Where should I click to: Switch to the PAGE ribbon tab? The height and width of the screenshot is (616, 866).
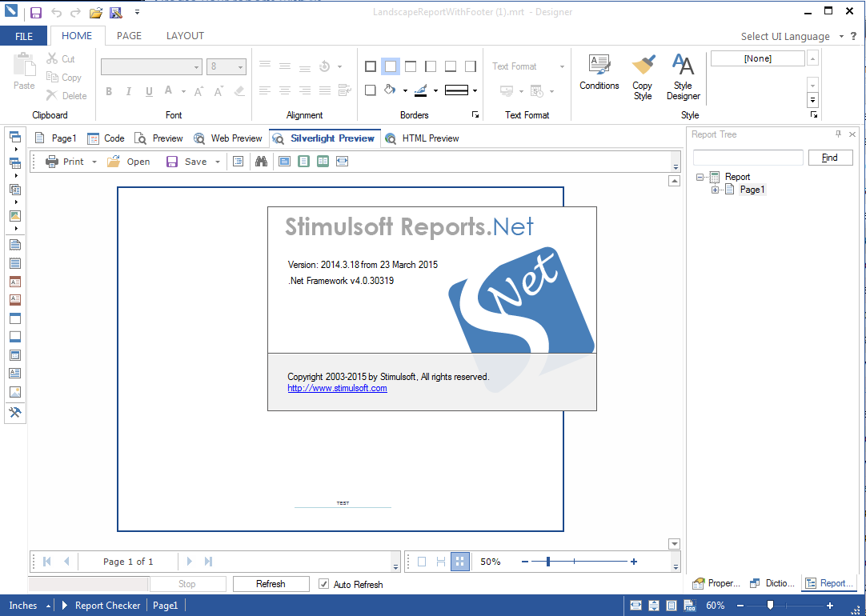tap(129, 35)
